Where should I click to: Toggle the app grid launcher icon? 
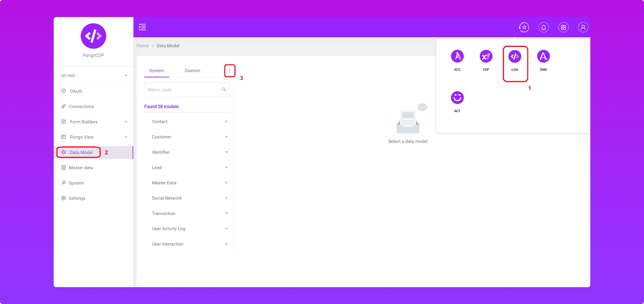[x=563, y=27]
